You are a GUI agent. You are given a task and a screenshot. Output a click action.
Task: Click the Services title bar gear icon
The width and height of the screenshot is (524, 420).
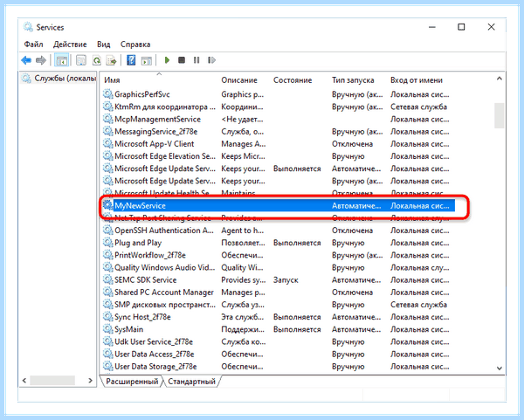[x=28, y=27]
